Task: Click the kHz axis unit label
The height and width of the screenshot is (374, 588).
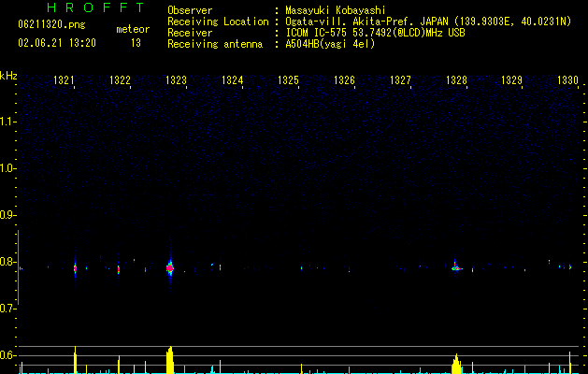Action: pos(8,76)
